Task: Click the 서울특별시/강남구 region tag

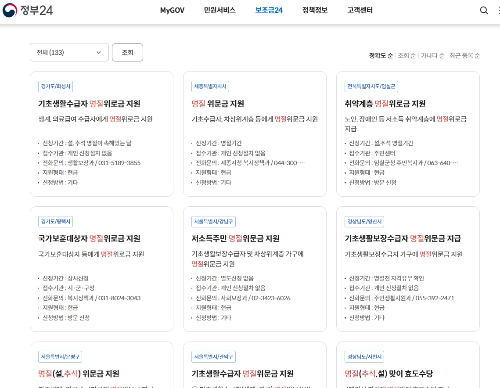Action: tap(214, 221)
